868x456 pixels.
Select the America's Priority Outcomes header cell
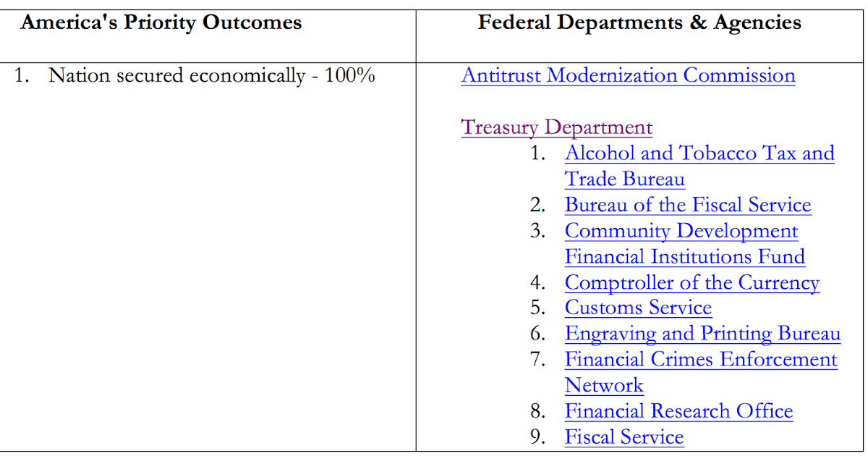pyautogui.click(x=208, y=31)
